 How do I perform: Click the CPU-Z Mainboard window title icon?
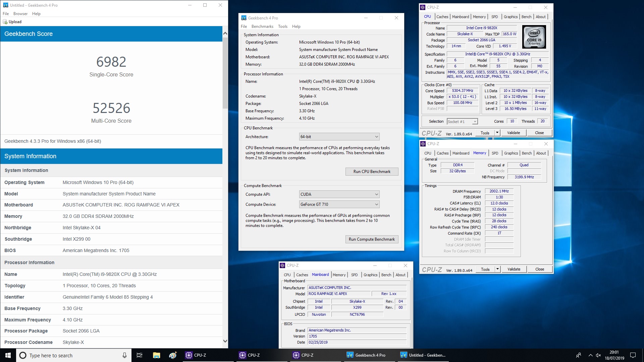coord(282,265)
